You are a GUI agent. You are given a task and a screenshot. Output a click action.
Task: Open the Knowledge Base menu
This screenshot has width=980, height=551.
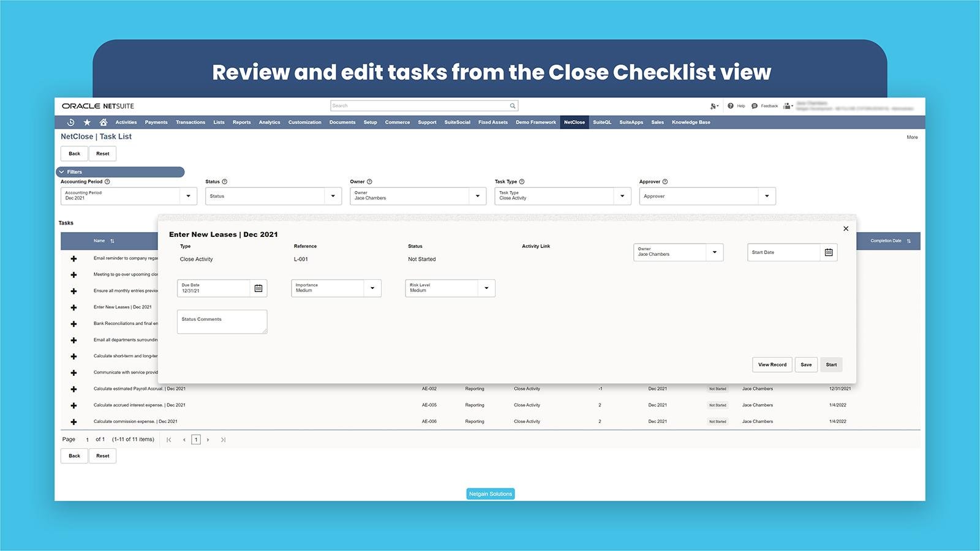click(691, 122)
